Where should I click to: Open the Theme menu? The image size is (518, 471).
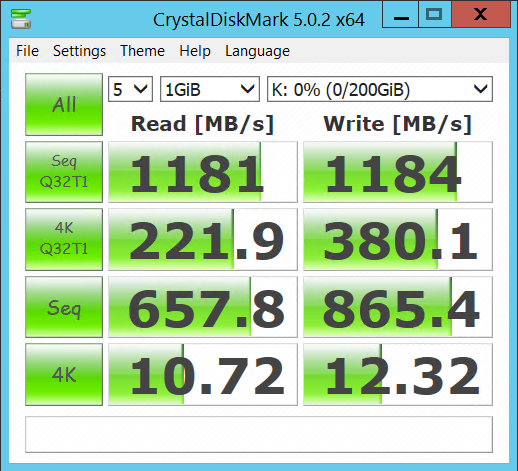click(142, 51)
